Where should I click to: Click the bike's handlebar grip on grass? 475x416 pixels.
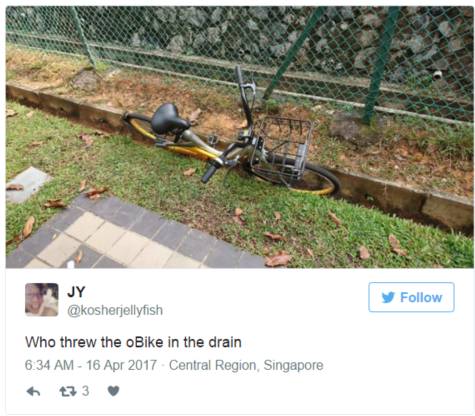[x=209, y=174]
